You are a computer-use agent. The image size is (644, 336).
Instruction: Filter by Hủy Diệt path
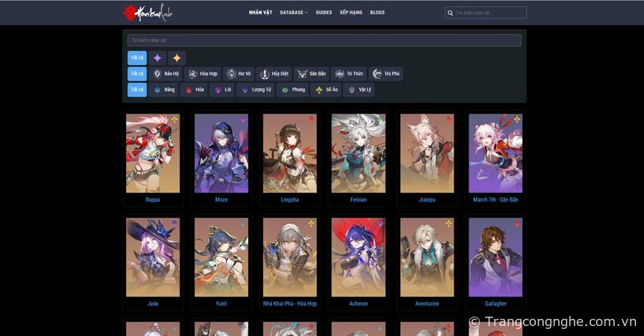point(274,74)
